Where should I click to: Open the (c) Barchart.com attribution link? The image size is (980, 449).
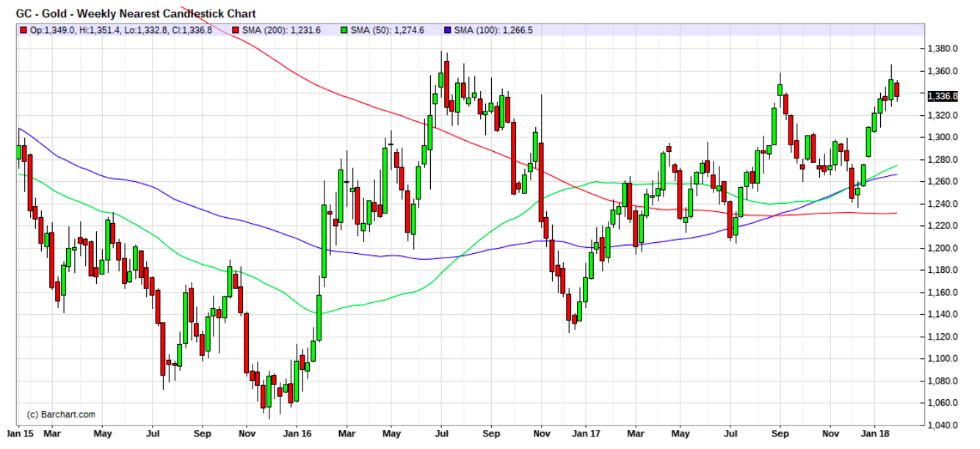click(x=61, y=415)
